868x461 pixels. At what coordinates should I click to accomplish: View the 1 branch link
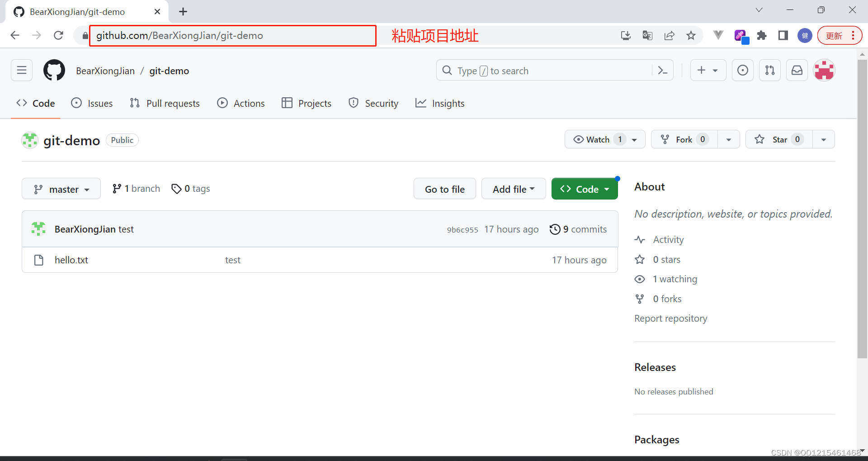[136, 189]
